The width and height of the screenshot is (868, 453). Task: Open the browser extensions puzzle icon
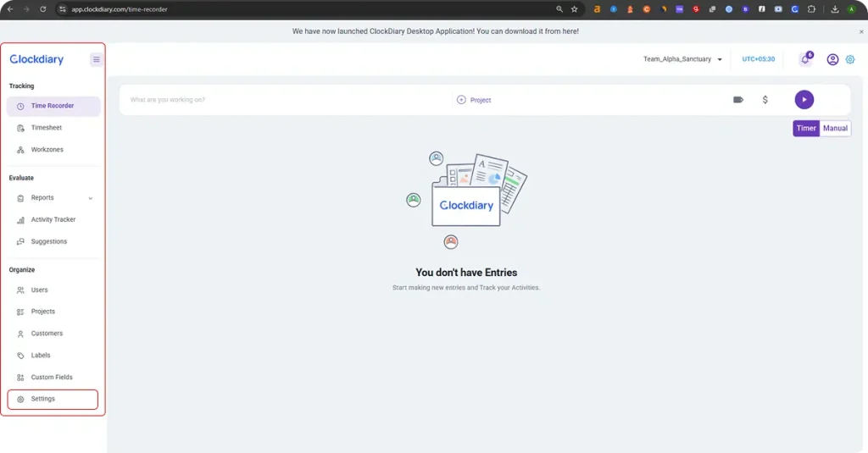[x=811, y=8]
